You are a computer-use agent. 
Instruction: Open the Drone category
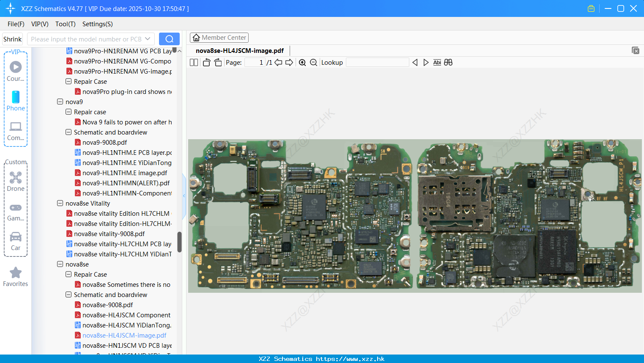tap(16, 181)
